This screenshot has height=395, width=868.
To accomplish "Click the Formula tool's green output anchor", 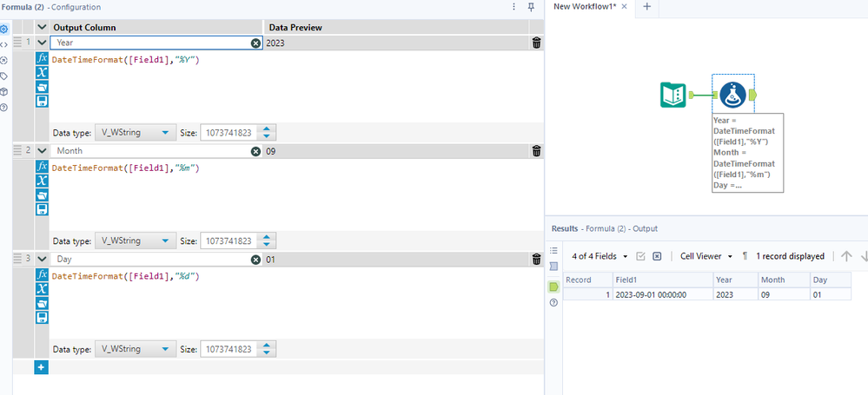I will click(x=752, y=95).
